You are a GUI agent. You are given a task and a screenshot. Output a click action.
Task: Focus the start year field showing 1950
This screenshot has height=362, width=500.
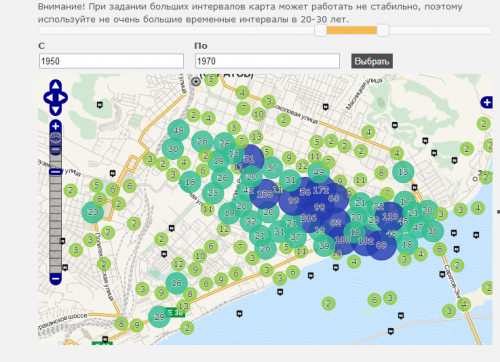[111, 61]
